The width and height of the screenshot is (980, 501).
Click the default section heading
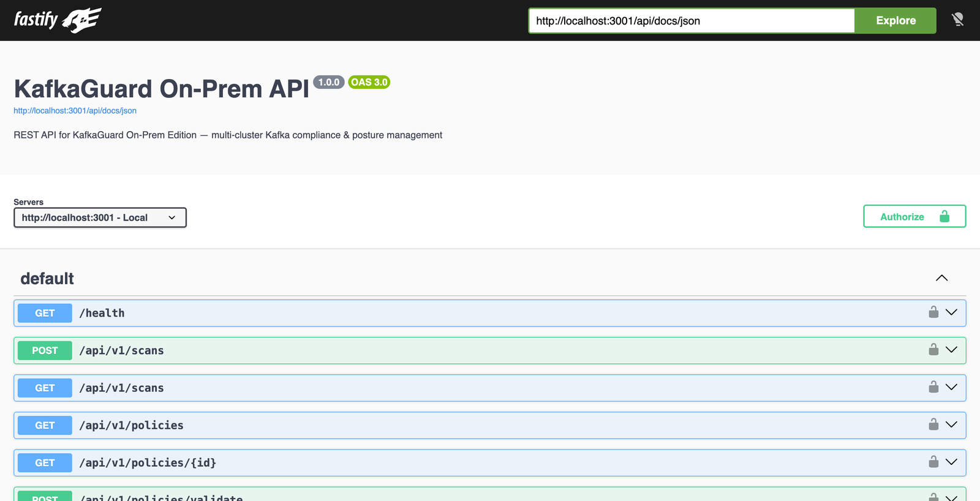tap(47, 279)
